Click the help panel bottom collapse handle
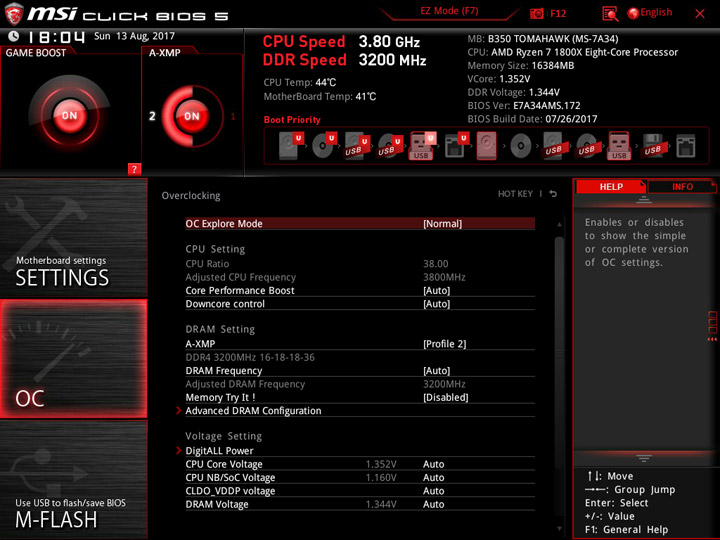The width and height of the screenshot is (720, 540). click(x=644, y=458)
